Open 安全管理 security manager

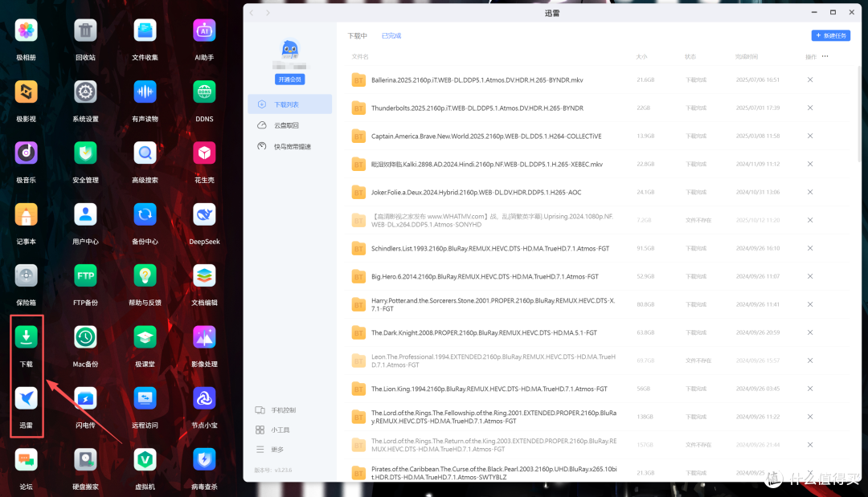pos(85,153)
